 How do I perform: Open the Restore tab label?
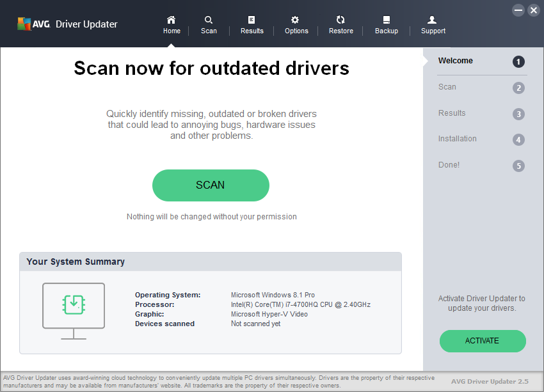340,31
